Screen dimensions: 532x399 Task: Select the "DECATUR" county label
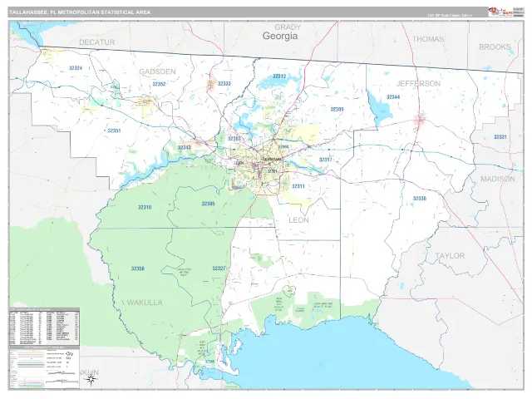click(x=97, y=42)
